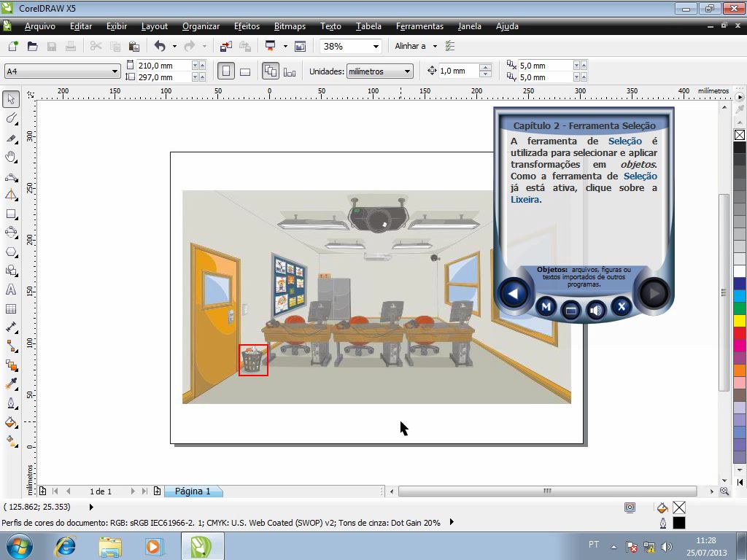This screenshot has width=747, height=560.
Task: Open the Unidades milímetros dropdown
Action: [x=407, y=71]
